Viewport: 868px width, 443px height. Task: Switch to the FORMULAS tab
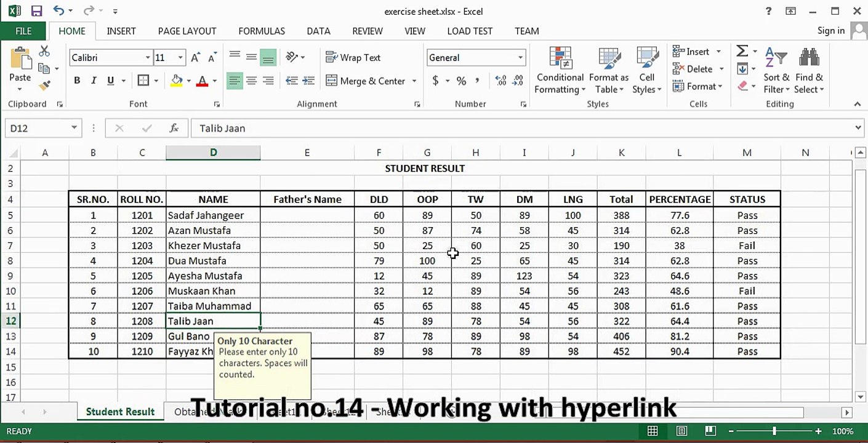click(x=262, y=31)
